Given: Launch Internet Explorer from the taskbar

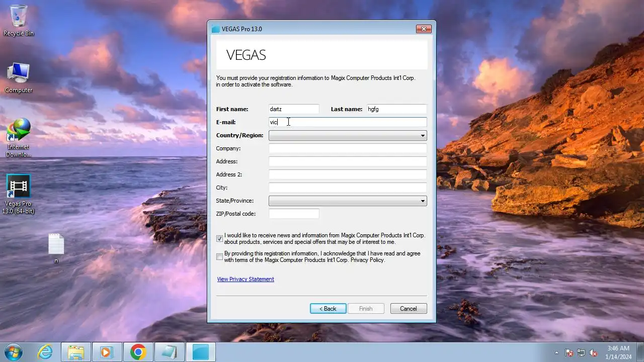Looking at the screenshot, I should click(x=45, y=352).
